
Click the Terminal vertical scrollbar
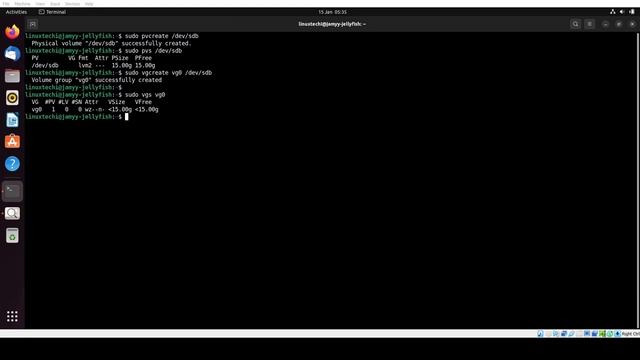pyautogui.click(x=638, y=180)
